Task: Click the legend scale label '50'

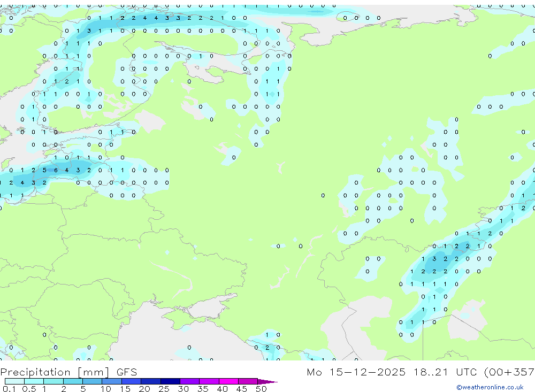Action: coord(261,389)
